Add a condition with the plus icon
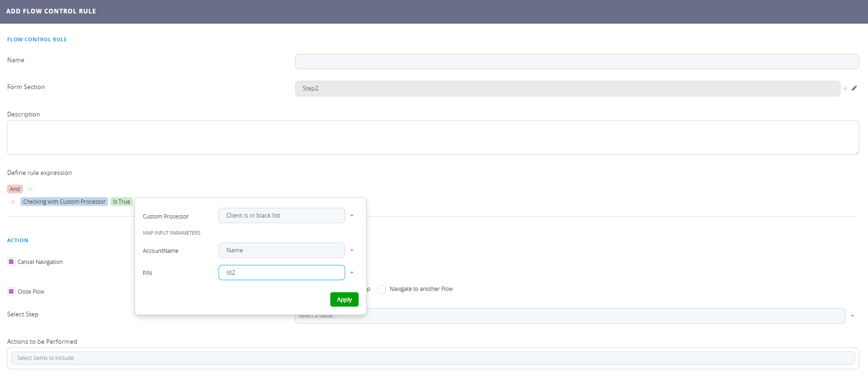 pyautogui.click(x=31, y=189)
